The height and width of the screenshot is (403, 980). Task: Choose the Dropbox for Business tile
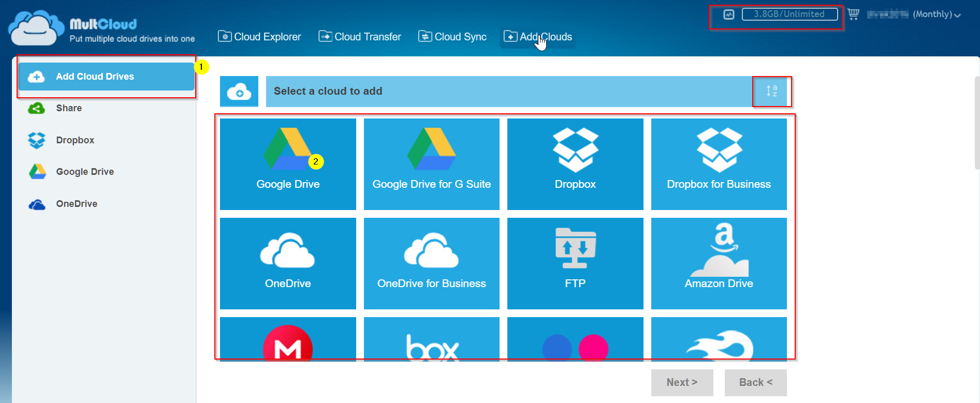(x=719, y=164)
